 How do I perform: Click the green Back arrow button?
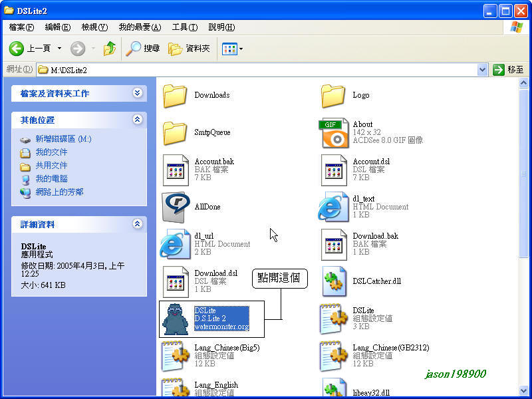click(16, 49)
